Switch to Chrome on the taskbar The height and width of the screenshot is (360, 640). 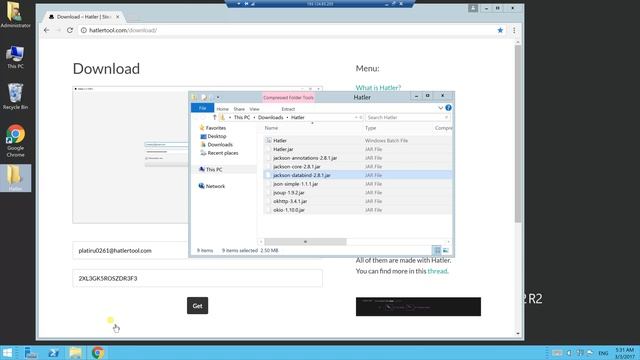pos(98,353)
